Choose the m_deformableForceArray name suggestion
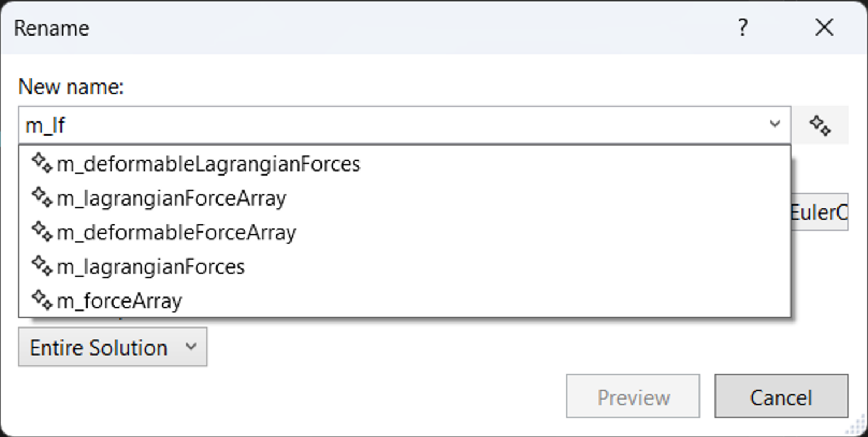The image size is (868, 437). [175, 231]
